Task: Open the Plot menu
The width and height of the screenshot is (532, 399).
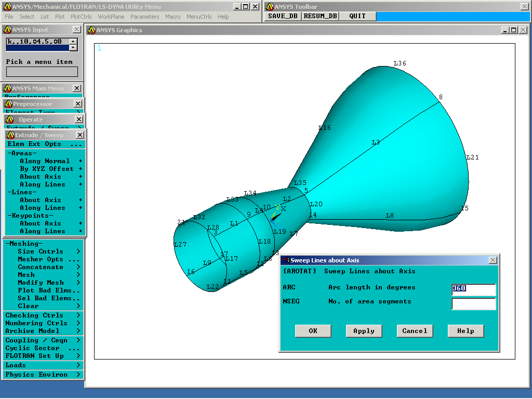Action: click(x=60, y=17)
